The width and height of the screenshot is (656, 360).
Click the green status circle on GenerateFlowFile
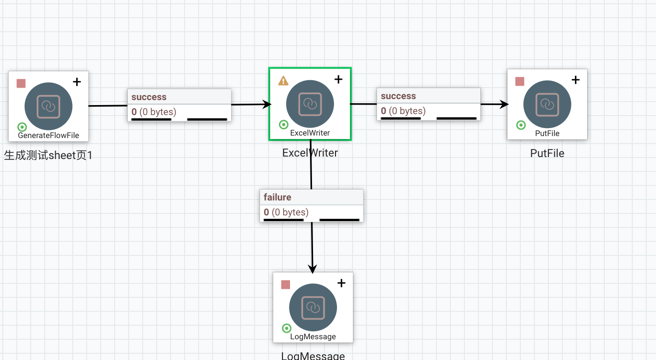pyautogui.click(x=22, y=127)
